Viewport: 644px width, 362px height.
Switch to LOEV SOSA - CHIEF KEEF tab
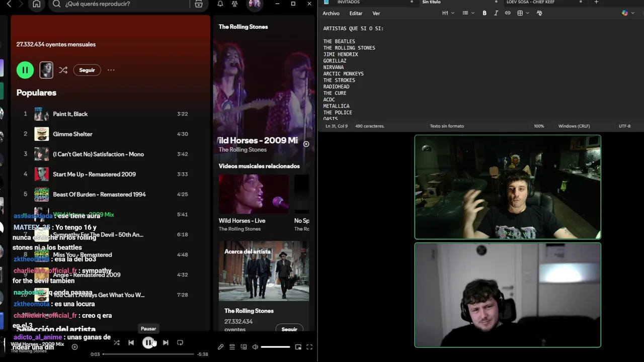(530, 2)
